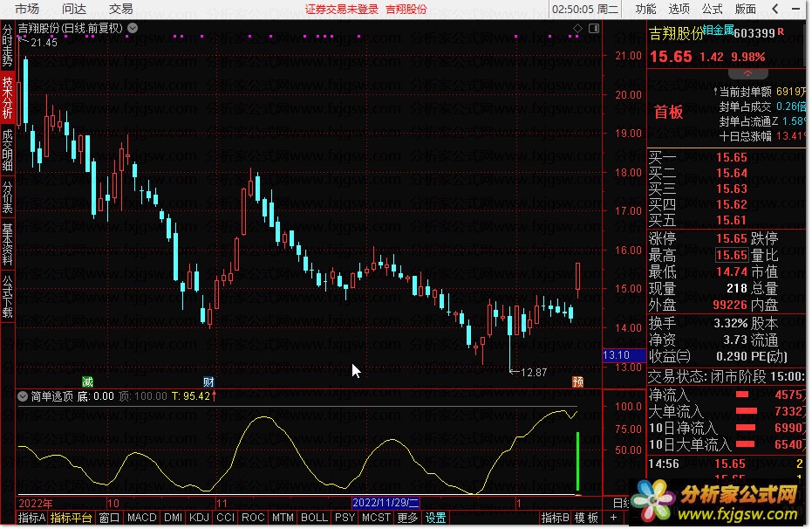Select the 指标A tab
The height and width of the screenshot is (529, 812).
tap(31, 518)
